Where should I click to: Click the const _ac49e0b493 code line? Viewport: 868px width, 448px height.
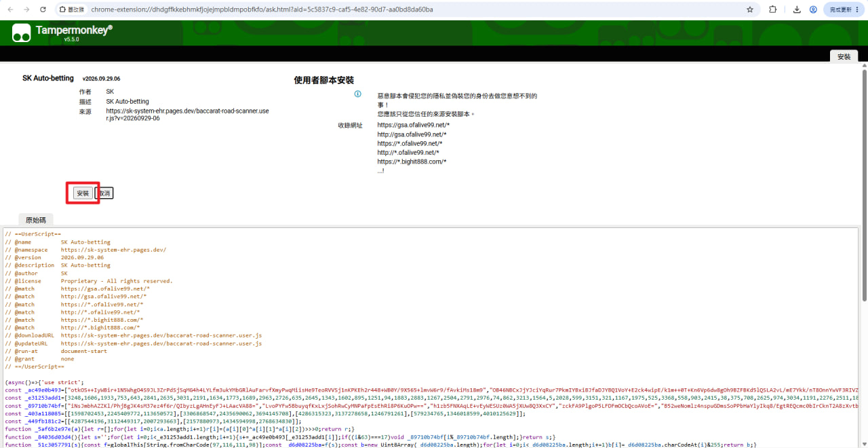(x=431, y=390)
